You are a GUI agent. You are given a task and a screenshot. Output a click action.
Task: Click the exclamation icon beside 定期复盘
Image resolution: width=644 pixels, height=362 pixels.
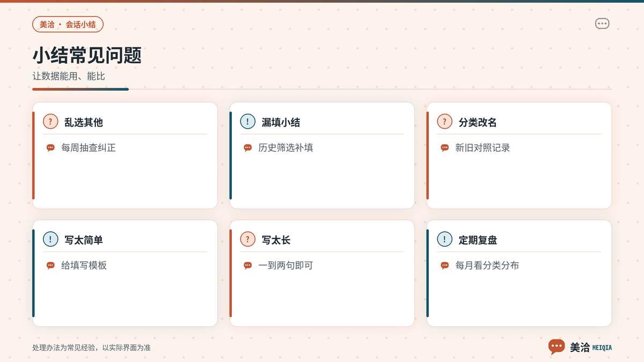pyautogui.click(x=444, y=239)
